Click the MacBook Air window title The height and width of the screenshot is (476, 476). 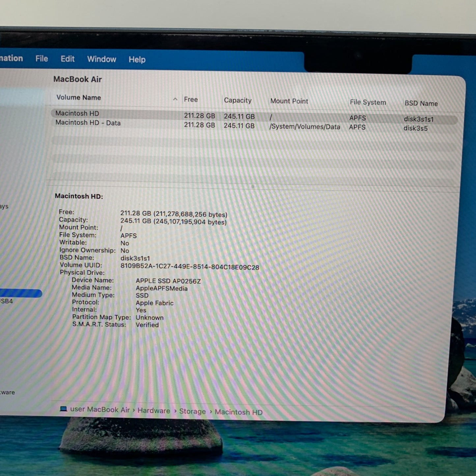pos(77,79)
